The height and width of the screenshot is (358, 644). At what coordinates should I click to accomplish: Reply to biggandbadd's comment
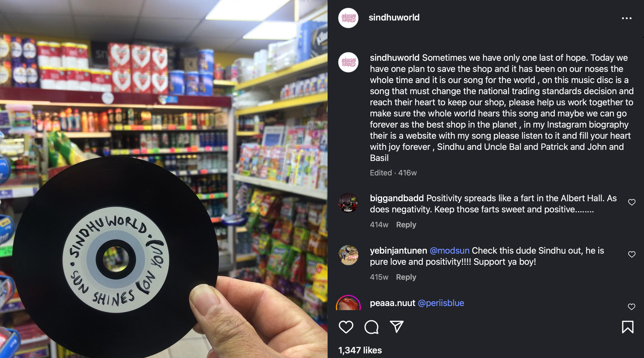point(406,225)
